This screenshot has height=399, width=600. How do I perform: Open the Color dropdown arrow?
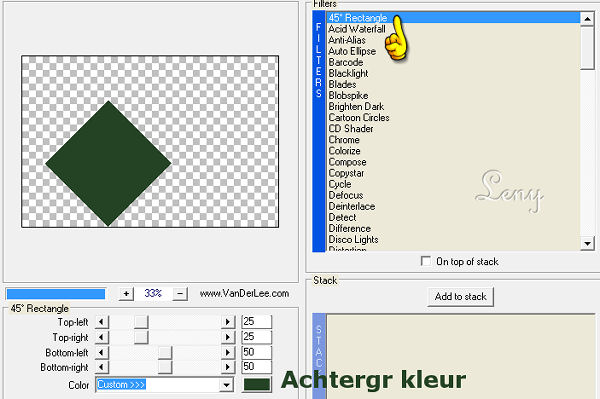(x=227, y=385)
